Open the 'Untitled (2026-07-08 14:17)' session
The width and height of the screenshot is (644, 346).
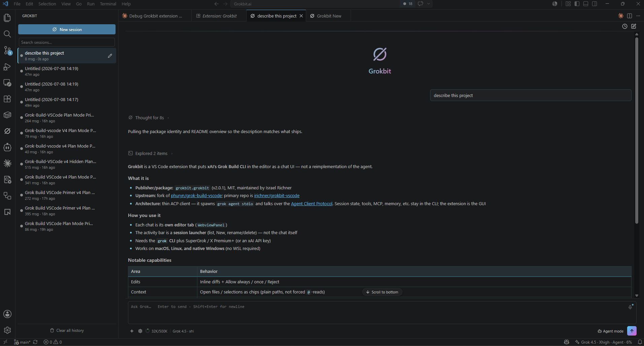(67, 102)
